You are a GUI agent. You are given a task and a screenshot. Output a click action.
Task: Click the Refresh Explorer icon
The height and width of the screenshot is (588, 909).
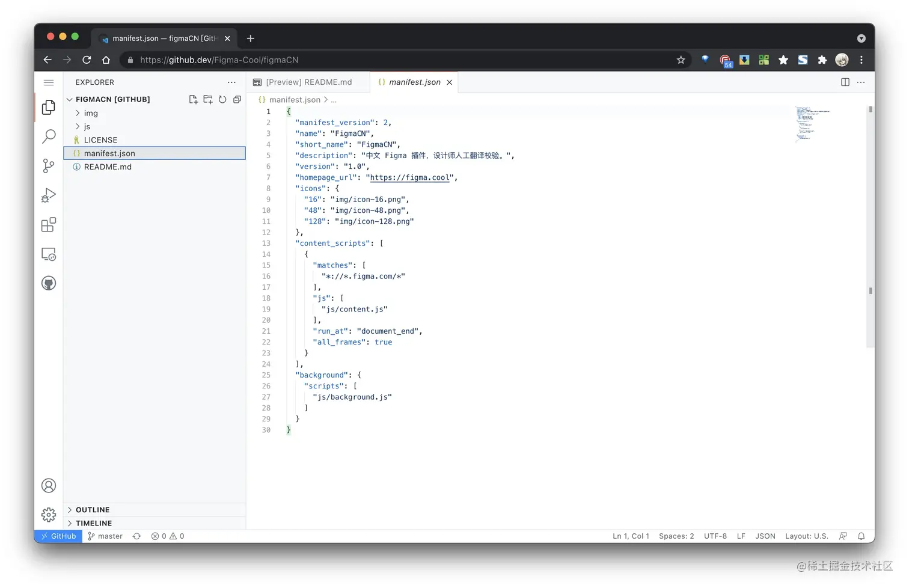222,99
